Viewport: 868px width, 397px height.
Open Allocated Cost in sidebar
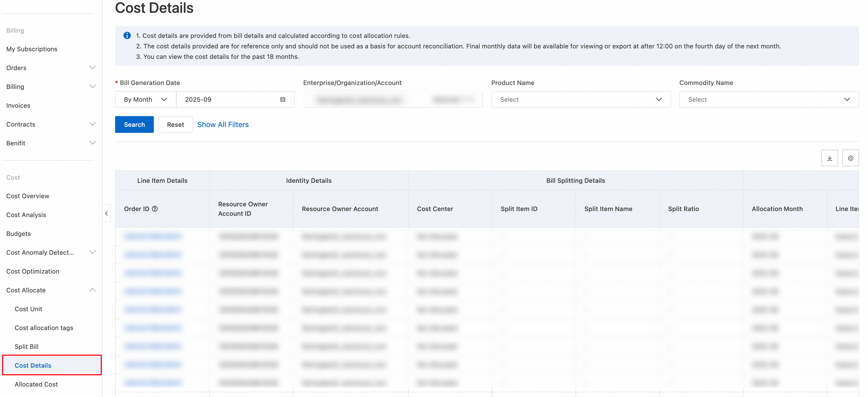pyautogui.click(x=36, y=384)
